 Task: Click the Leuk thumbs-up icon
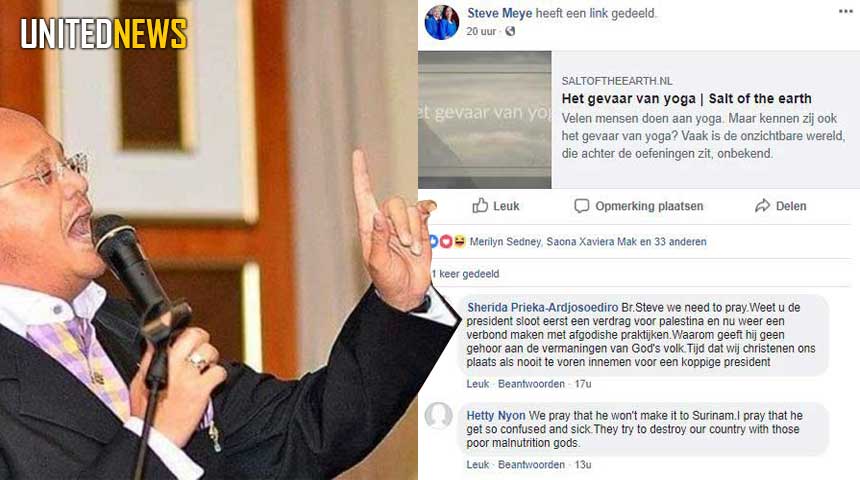click(480, 206)
